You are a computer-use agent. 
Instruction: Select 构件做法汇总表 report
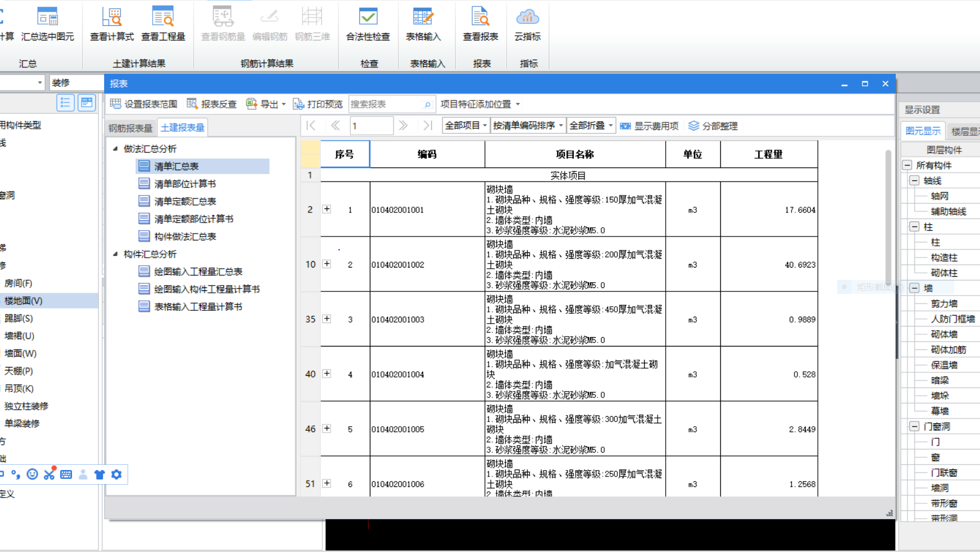click(x=177, y=236)
